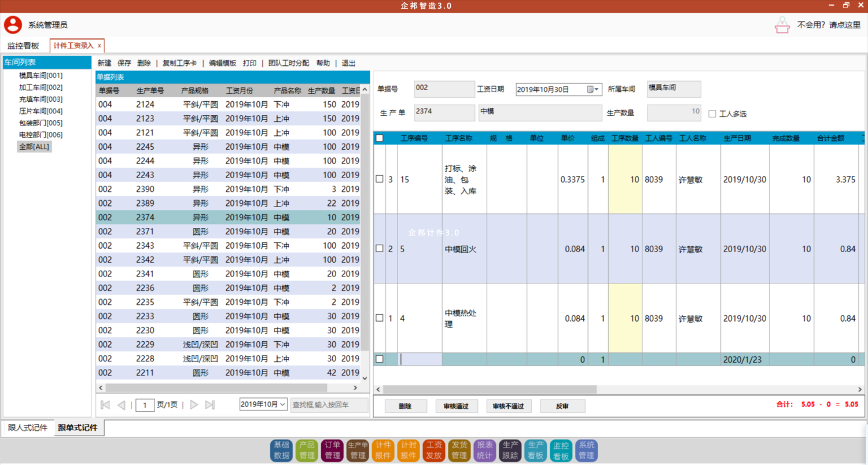Select list row with 生产单号 2124
Image resolution: width=868 pixels, height=465 pixels.
tap(228, 105)
